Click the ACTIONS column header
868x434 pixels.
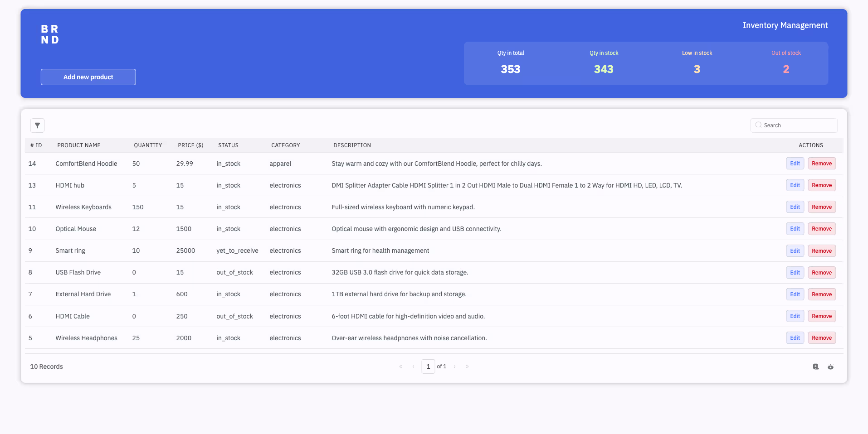point(811,145)
